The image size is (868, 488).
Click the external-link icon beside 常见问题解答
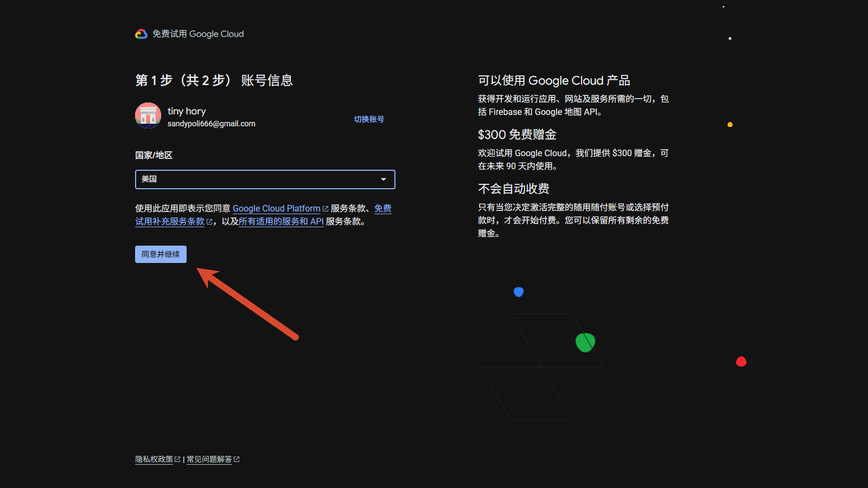(x=237, y=459)
